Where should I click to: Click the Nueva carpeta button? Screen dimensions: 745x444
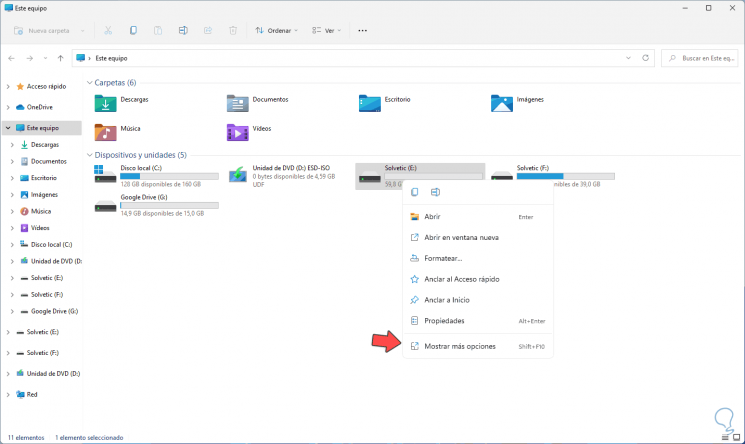click(x=41, y=30)
